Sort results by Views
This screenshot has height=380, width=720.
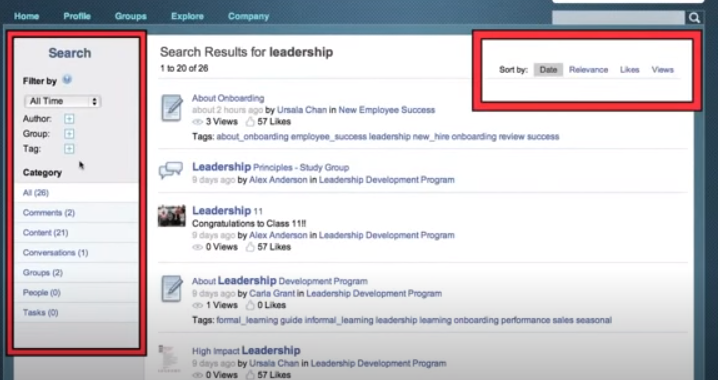pos(662,70)
